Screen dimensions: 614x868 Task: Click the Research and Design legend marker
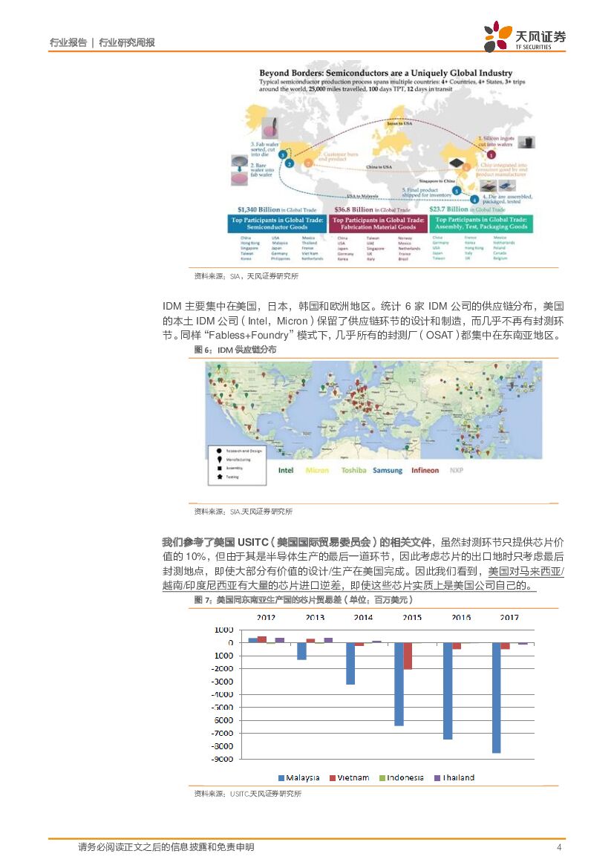[218, 451]
